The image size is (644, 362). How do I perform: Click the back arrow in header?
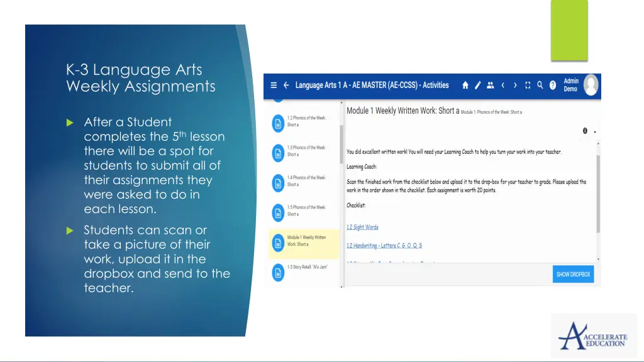click(286, 85)
